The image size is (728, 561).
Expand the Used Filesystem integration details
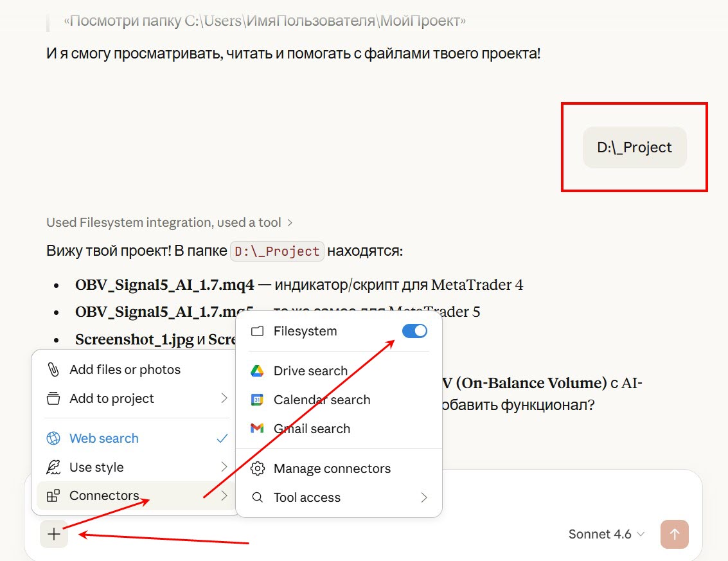click(170, 222)
